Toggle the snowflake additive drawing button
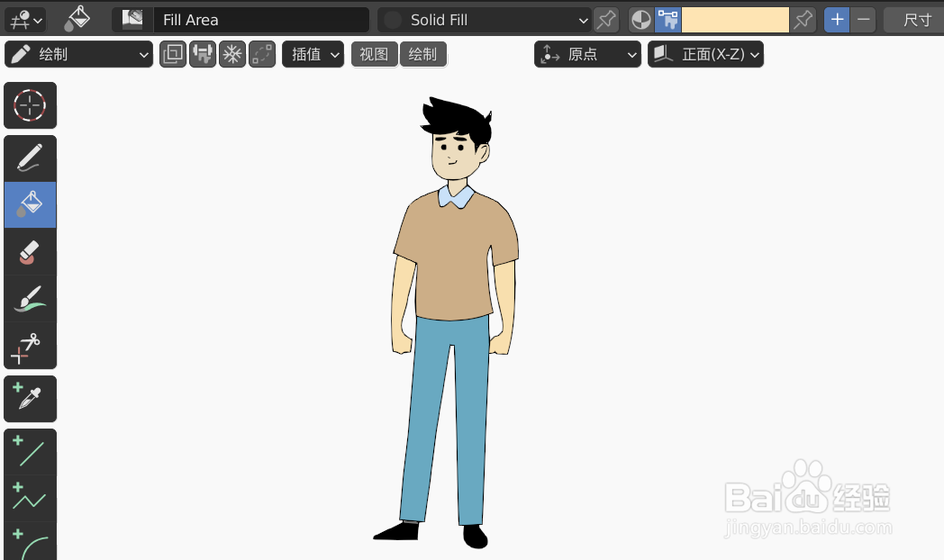Viewport: 944px width, 560px height. click(232, 54)
